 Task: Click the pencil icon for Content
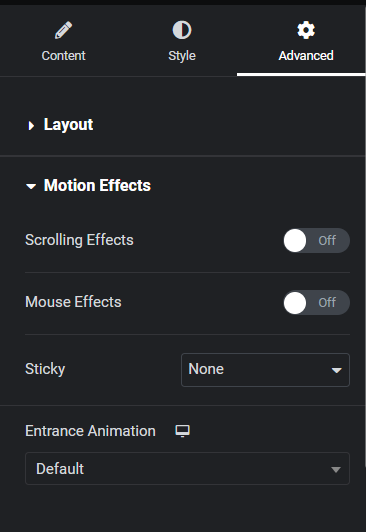[63, 30]
